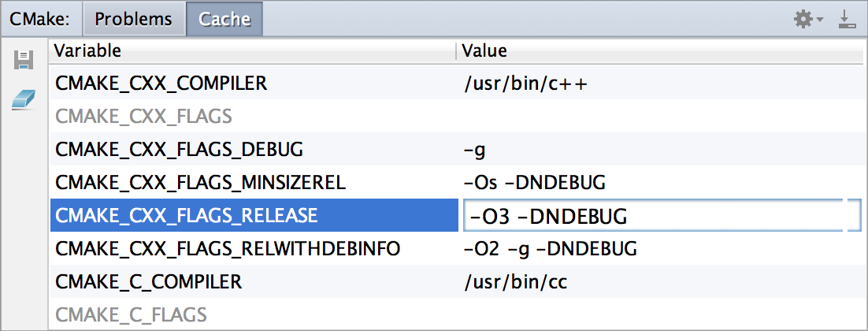Select the CMAKE_CXX_FLAGS_MINSIZEREL variable
Image resolution: width=868 pixels, height=331 pixels.
202,183
